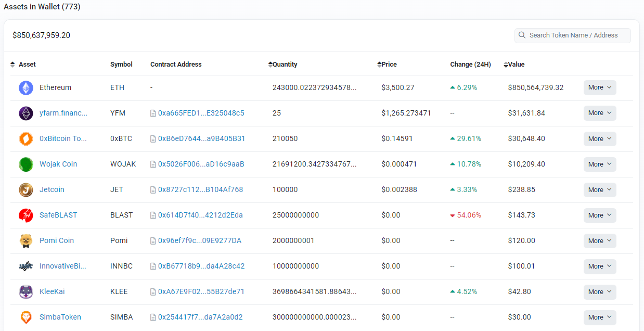Open More dropdown for SimbaToken row

pyautogui.click(x=600, y=317)
